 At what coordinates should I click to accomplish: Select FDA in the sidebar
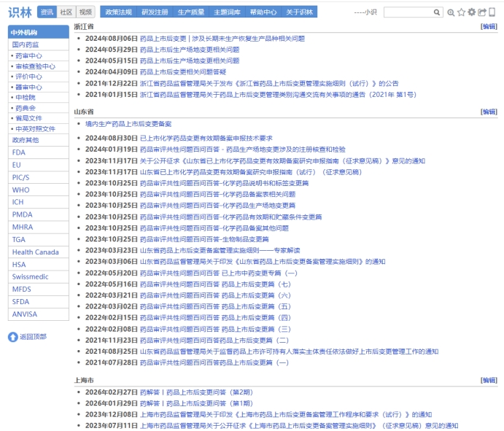coord(19,152)
